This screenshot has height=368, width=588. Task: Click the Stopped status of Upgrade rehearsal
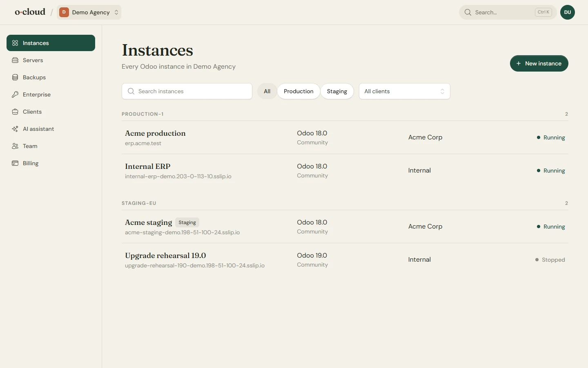tap(550, 260)
